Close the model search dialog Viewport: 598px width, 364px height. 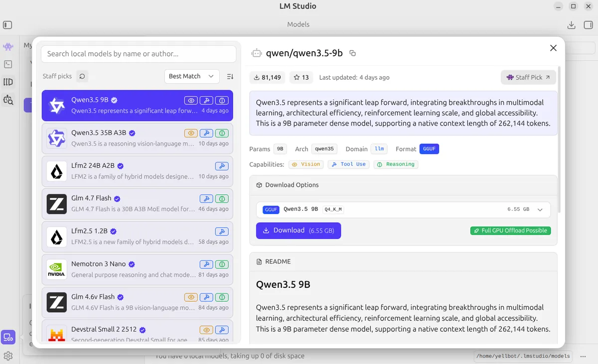(553, 48)
